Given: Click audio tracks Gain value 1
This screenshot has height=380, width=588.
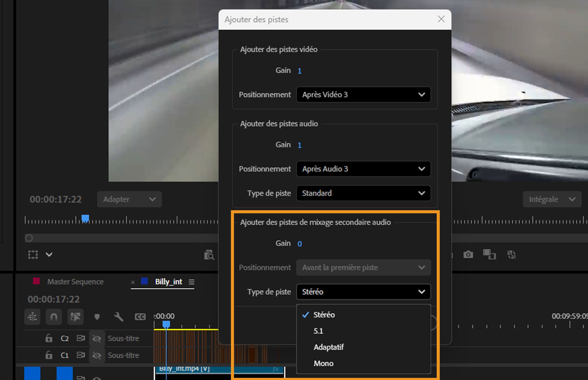Looking at the screenshot, I should [300, 145].
